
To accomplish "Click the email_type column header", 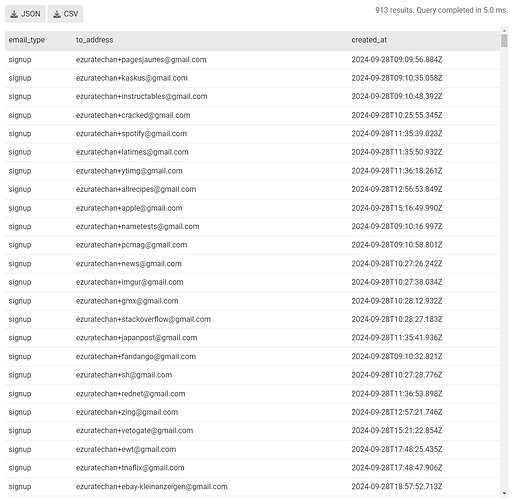I will pyautogui.click(x=27, y=40).
